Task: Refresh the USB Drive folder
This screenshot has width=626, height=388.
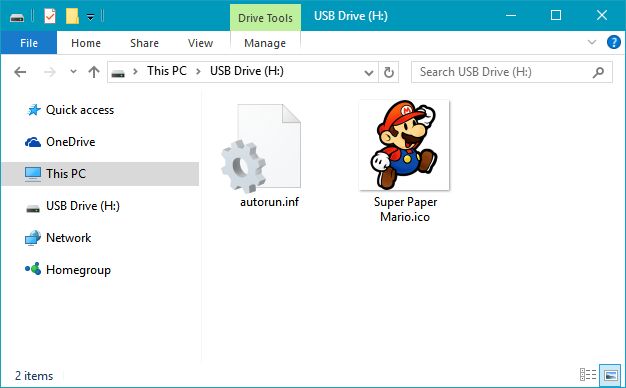Action: pos(389,72)
